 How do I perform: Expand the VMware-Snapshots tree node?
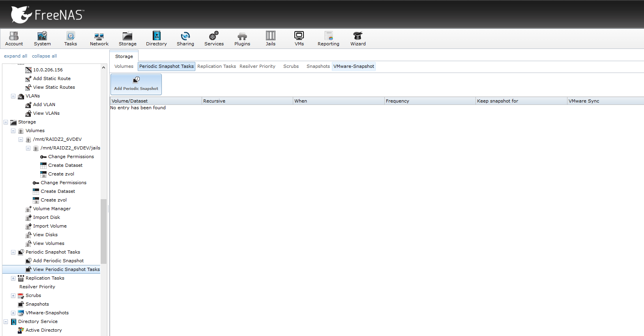(x=13, y=313)
